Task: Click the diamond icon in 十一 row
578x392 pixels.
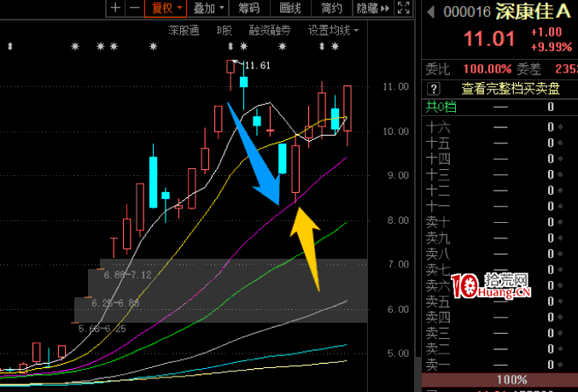Action: [x=560, y=206]
